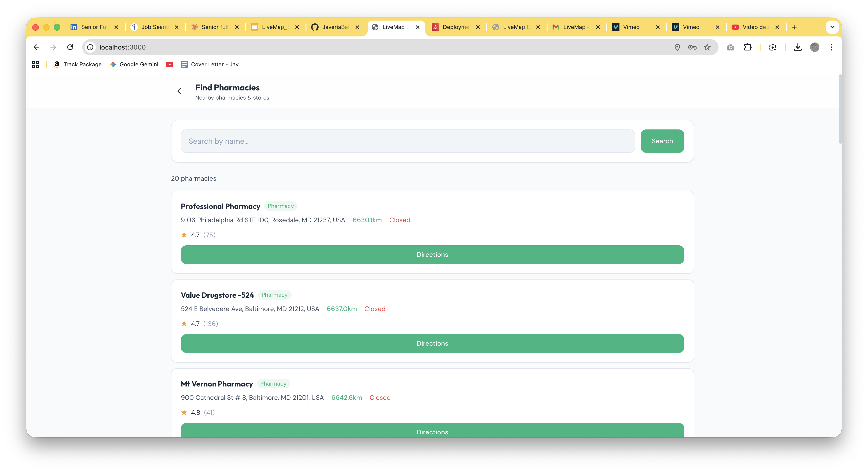Open the password key icon
The height and width of the screenshot is (472, 868).
point(692,47)
